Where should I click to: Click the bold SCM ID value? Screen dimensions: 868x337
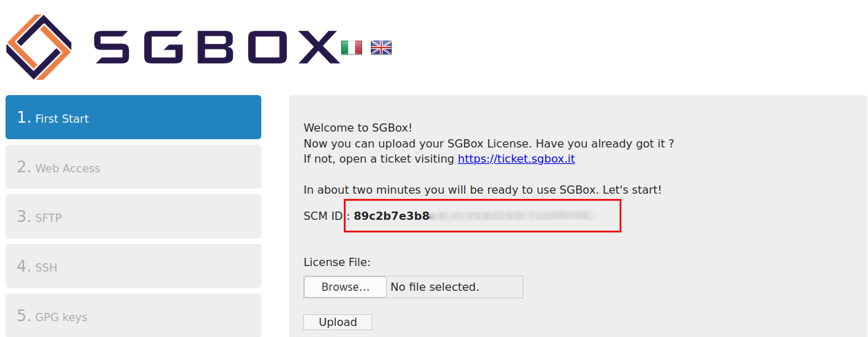coord(392,216)
